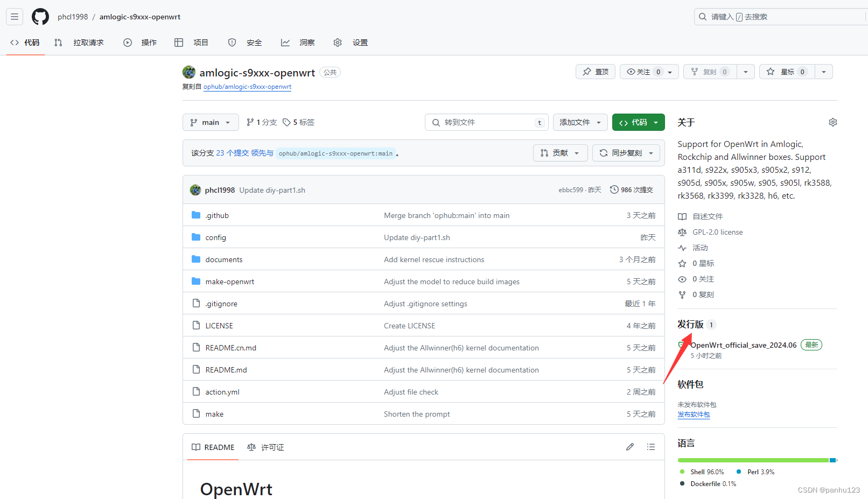868x499 pixels.
Task: Click the GitHub logo icon
Action: (40, 17)
